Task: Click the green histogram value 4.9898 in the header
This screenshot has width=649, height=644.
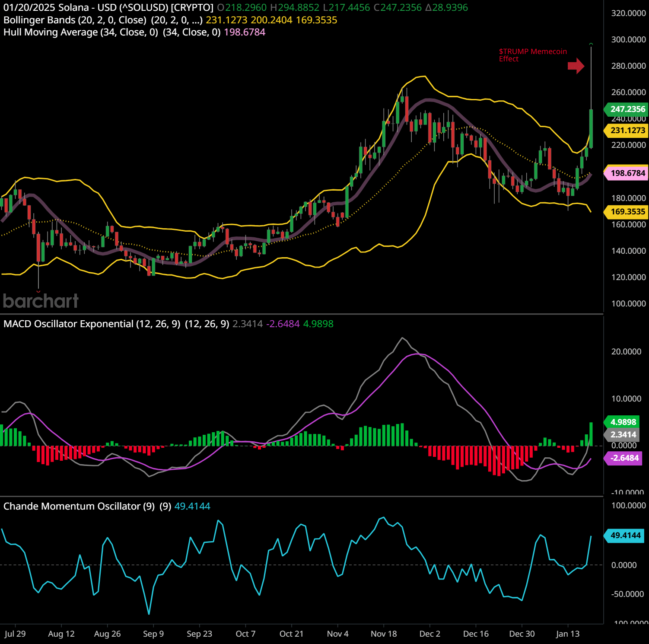Action: pyautogui.click(x=318, y=324)
